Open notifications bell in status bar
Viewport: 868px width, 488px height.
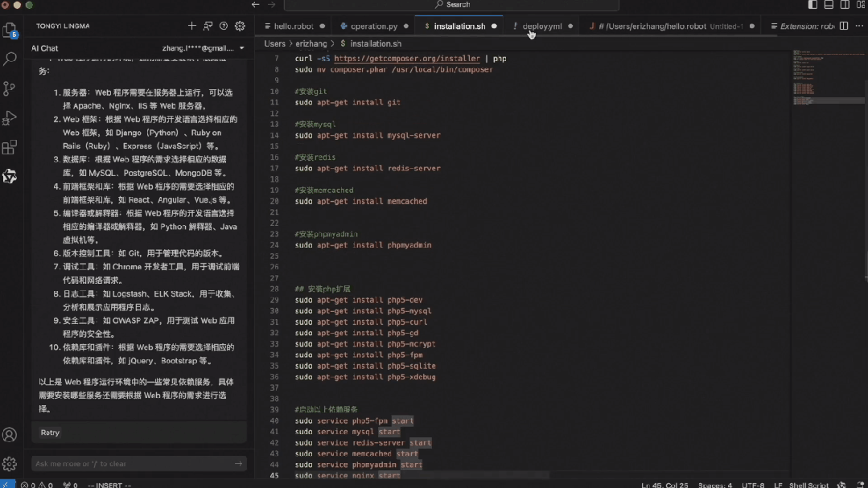click(x=860, y=485)
